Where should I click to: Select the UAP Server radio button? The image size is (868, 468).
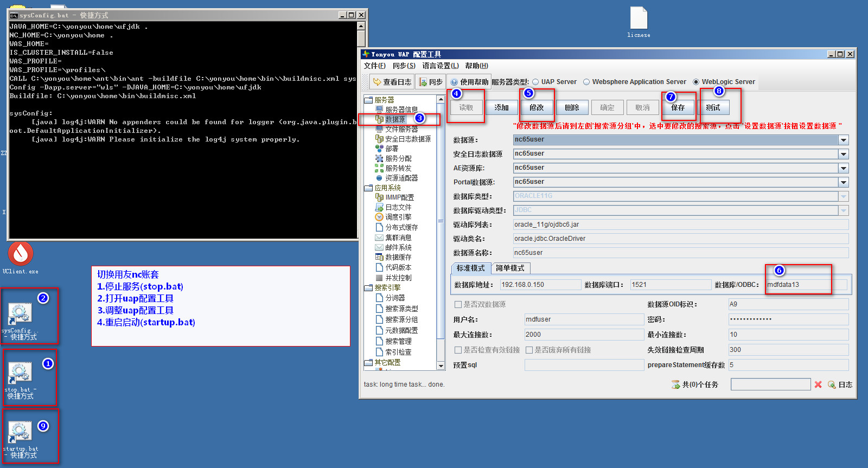(535, 82)
